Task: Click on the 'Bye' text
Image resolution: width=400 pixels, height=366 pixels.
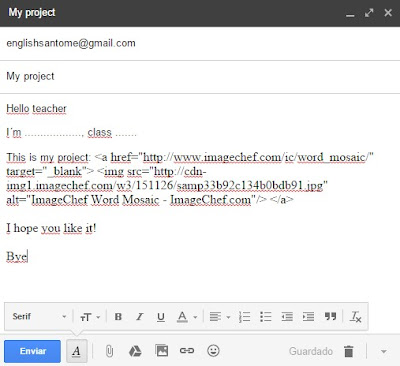Action: (x=17, y=257)
